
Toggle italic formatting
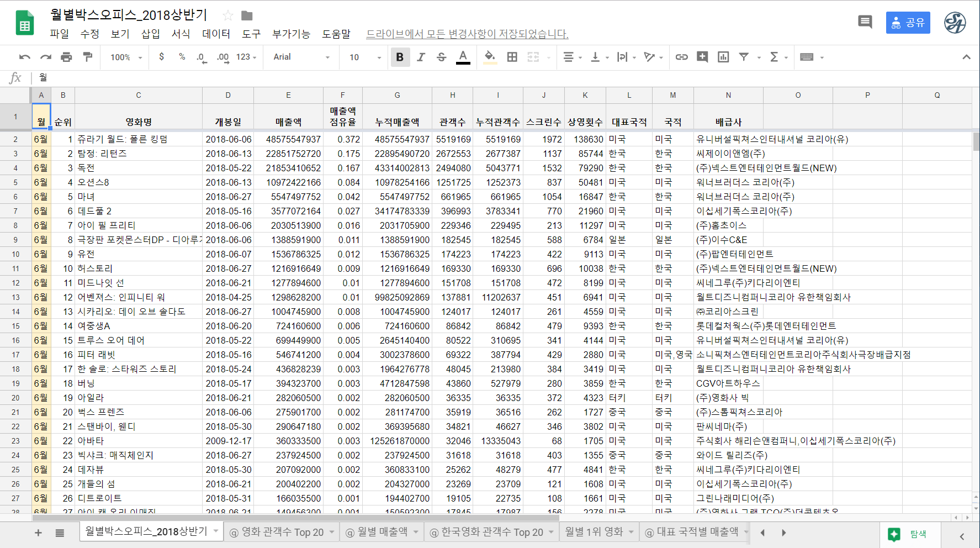pos(421,57)
